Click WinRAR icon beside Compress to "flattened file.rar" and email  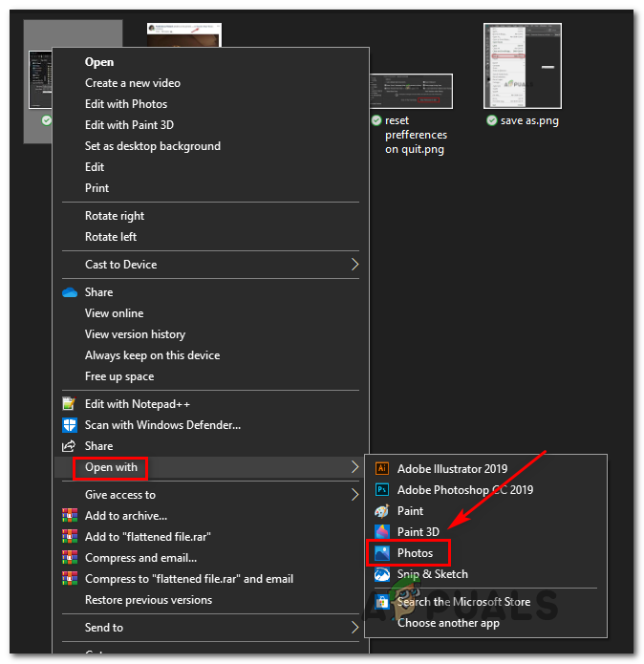70,578
